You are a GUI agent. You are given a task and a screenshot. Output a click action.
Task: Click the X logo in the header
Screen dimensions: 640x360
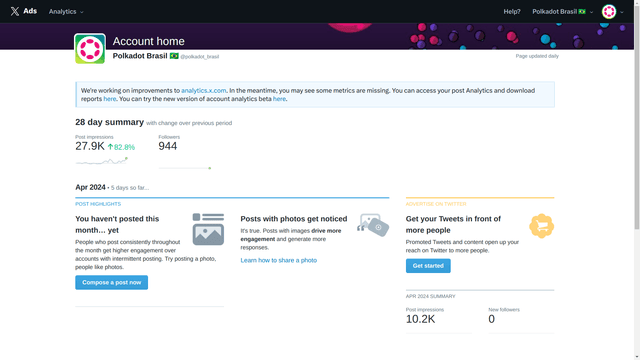15,11
